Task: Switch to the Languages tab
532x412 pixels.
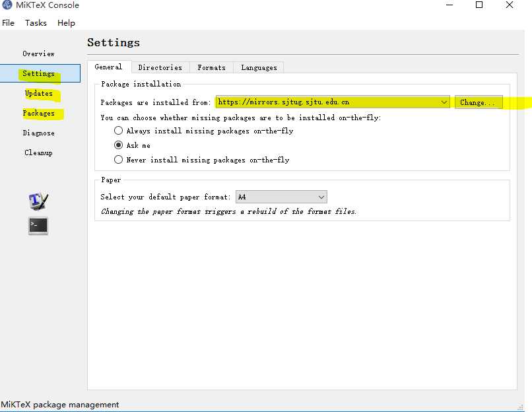Action: tap(259, 67)
